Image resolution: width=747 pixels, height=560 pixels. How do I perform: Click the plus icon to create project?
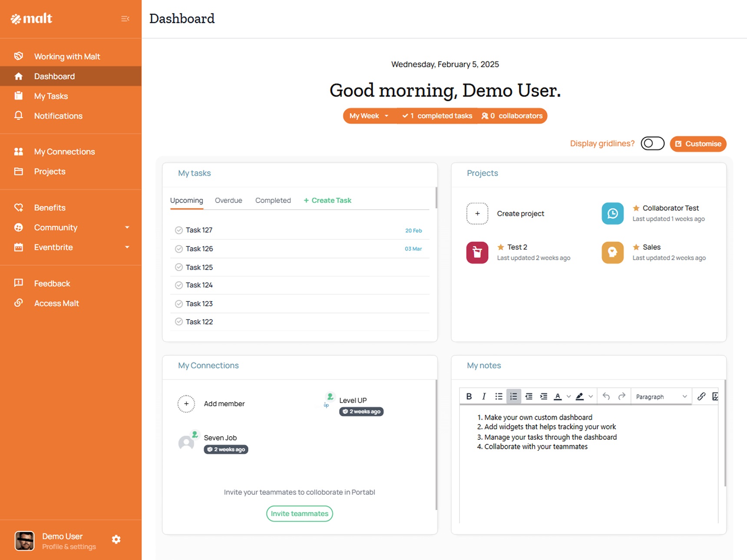click(x=477, y=213)
